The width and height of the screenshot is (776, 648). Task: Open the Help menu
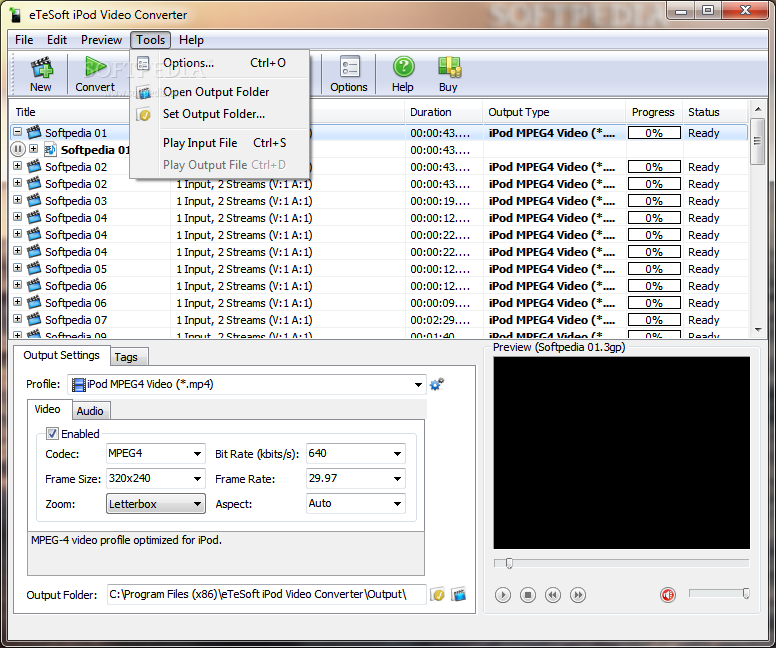tap(191, 40)
